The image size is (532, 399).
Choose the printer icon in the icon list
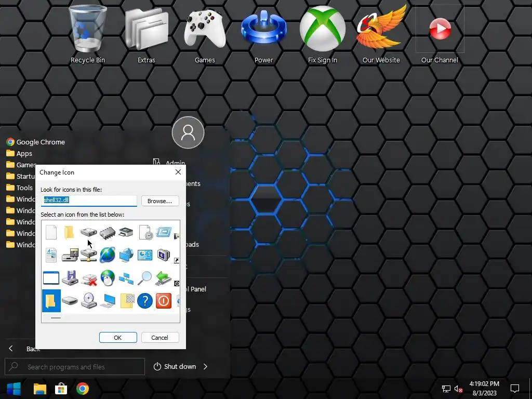click(126, 232)
